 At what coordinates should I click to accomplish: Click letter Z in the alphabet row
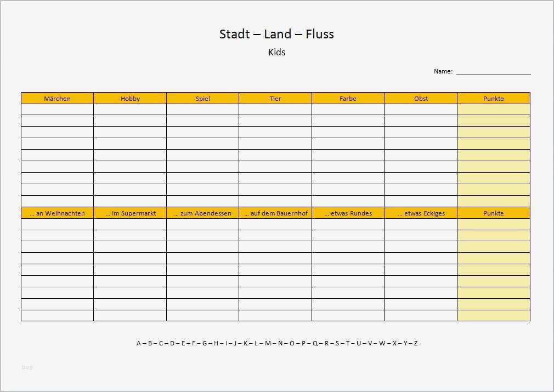(x=416, y=343)
